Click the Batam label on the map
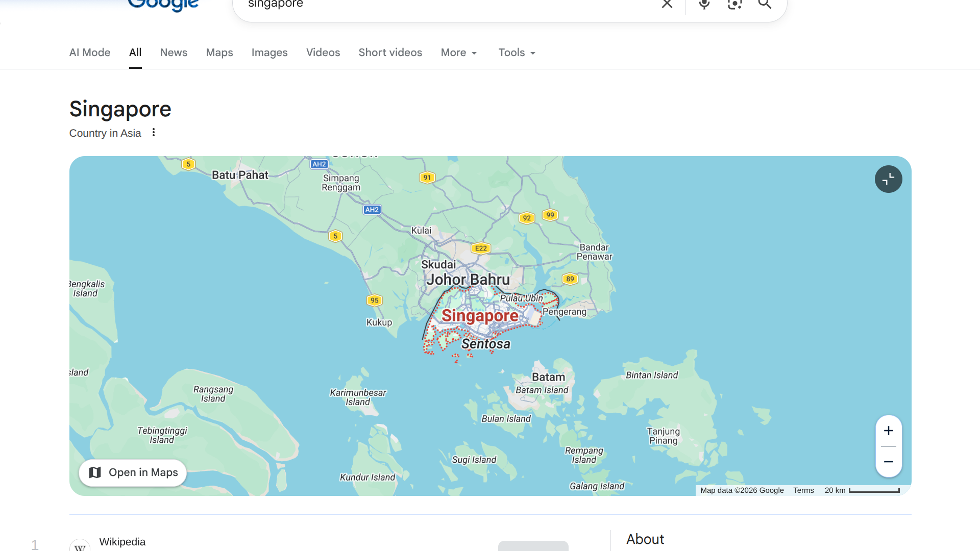 click(548, 377)
